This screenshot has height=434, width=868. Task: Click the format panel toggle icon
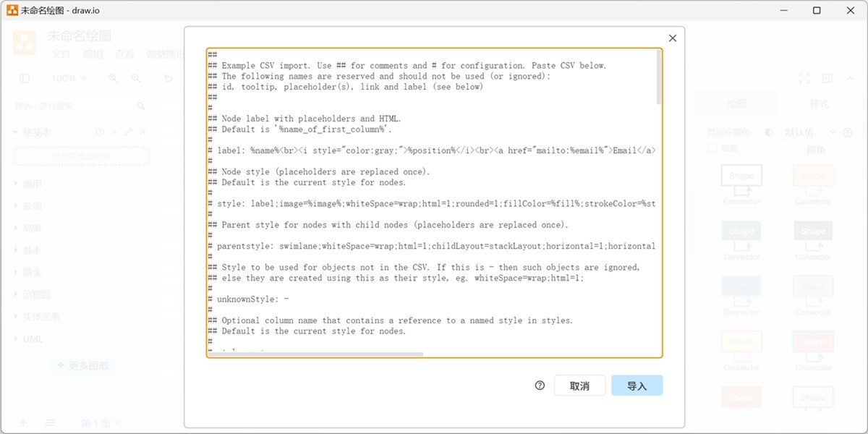pos(827,78)
